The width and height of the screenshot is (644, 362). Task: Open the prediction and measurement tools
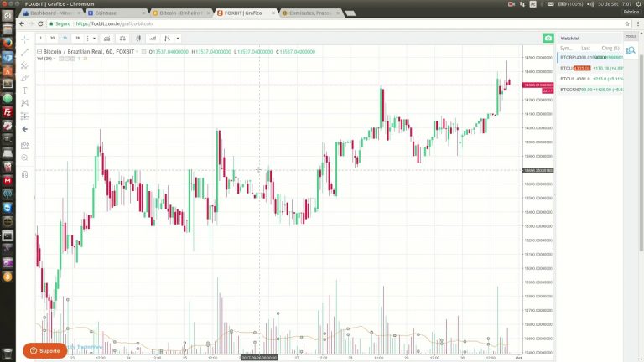25,116
